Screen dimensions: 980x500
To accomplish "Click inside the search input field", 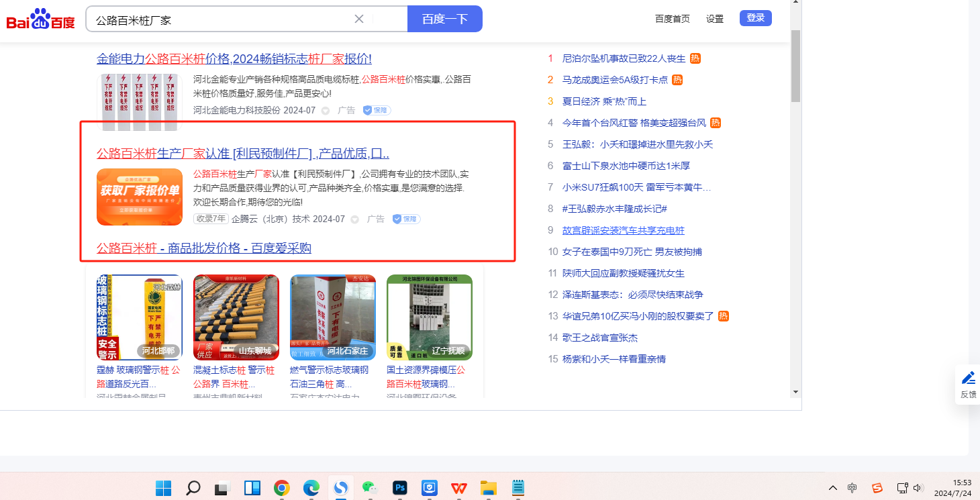I will pyautogui.click(x=222, y=19).
